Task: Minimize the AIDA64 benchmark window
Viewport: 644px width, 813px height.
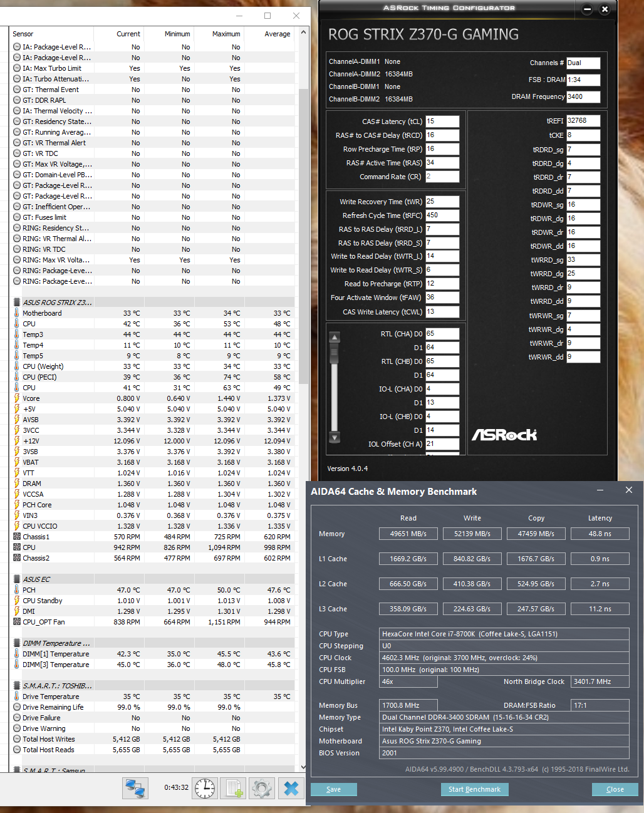Action: coord(600,490)
